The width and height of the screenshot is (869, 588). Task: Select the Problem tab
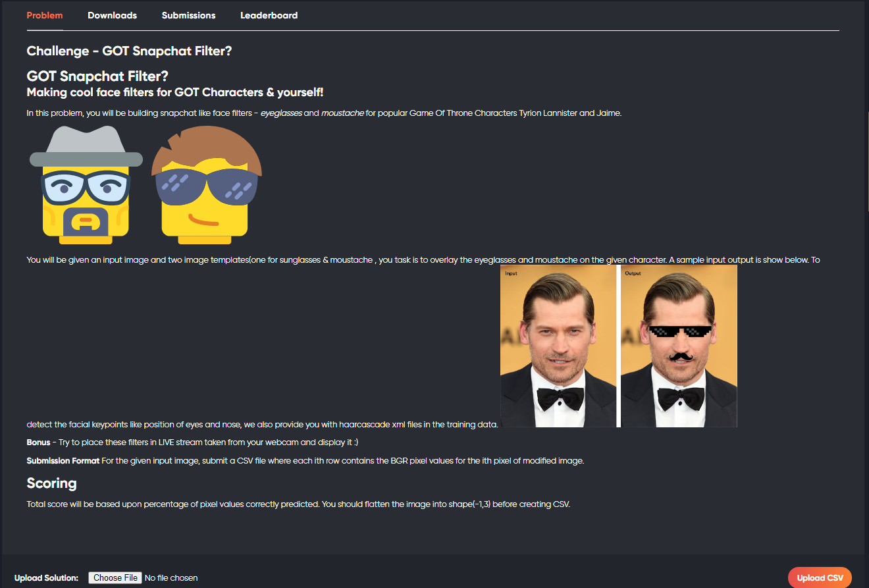click(x=45, y=15)
